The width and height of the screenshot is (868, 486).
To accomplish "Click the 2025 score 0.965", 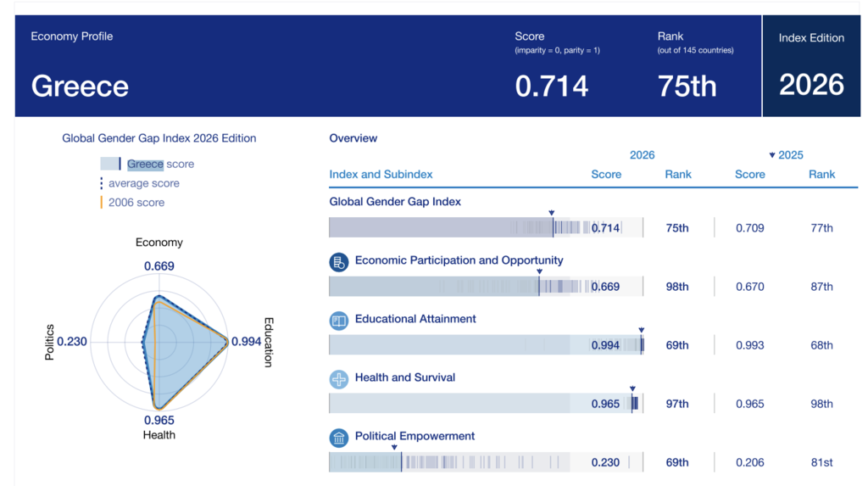I will pos(750,404).
